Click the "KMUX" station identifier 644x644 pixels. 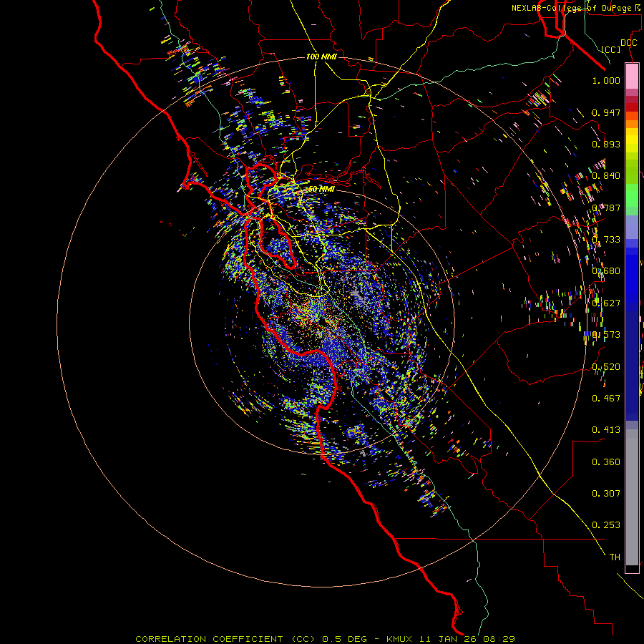click(399, 639)
